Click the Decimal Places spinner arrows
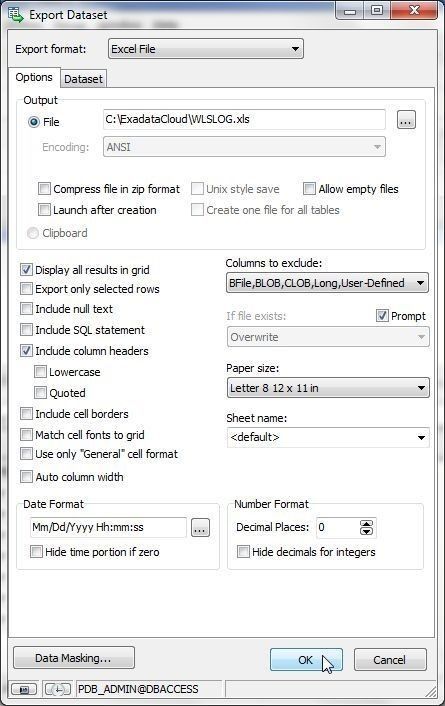The height and width of the screenshot is (706, 445). click(367, 527)
